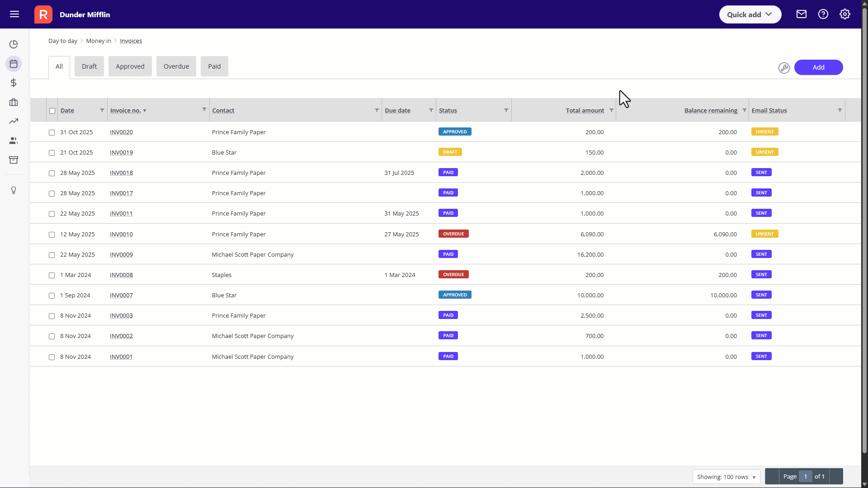The image size is (868, 488).
Task: Click the people contacts sidebar icon
Action: pos(14,141)
